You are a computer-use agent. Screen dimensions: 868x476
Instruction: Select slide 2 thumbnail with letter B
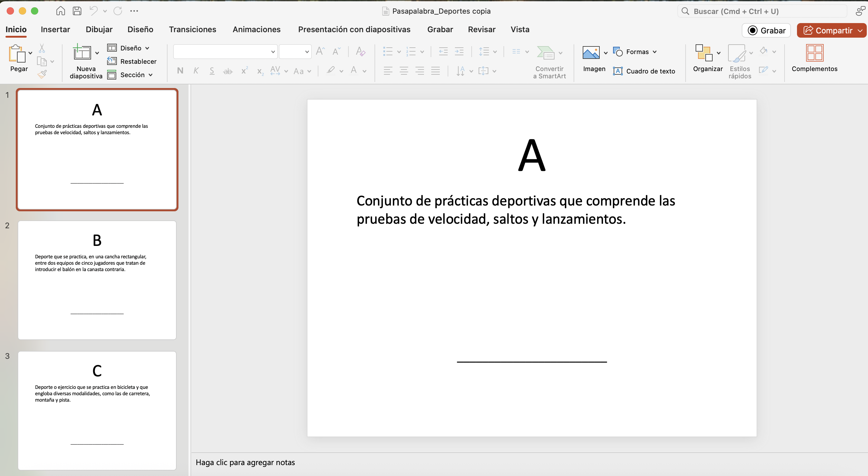point(97,280)
